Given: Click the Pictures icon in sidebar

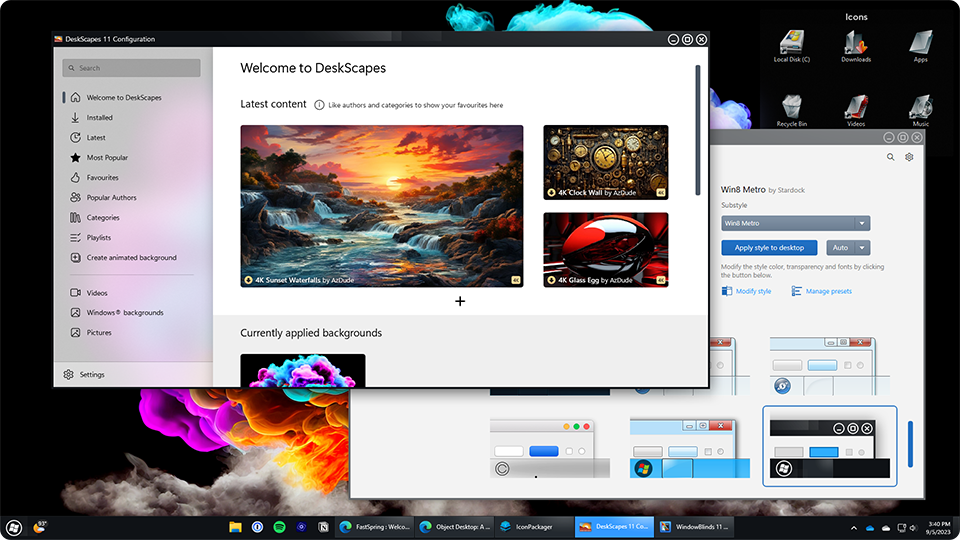Looking at the screenshot, I should [75, 332].
